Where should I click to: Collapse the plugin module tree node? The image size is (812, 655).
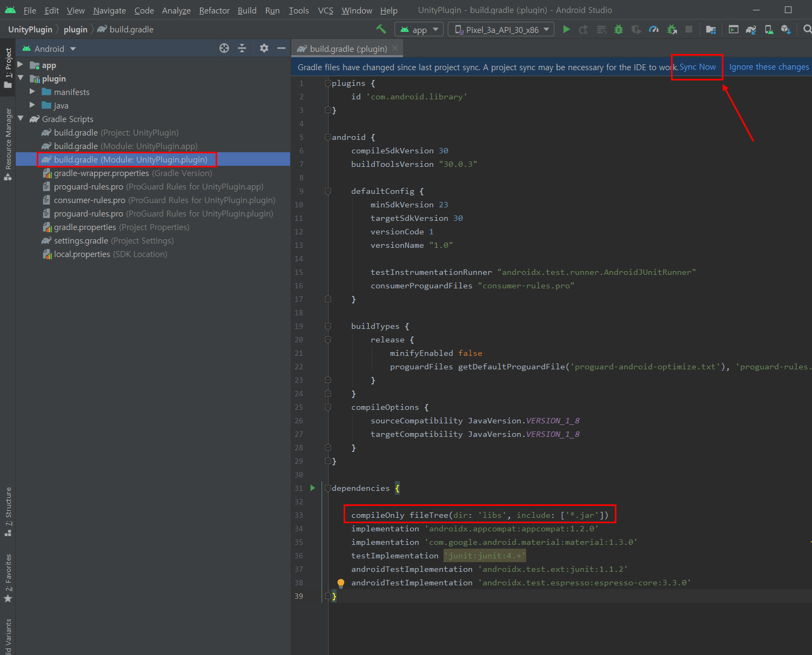pyautogui.click(x=21, y=78)
